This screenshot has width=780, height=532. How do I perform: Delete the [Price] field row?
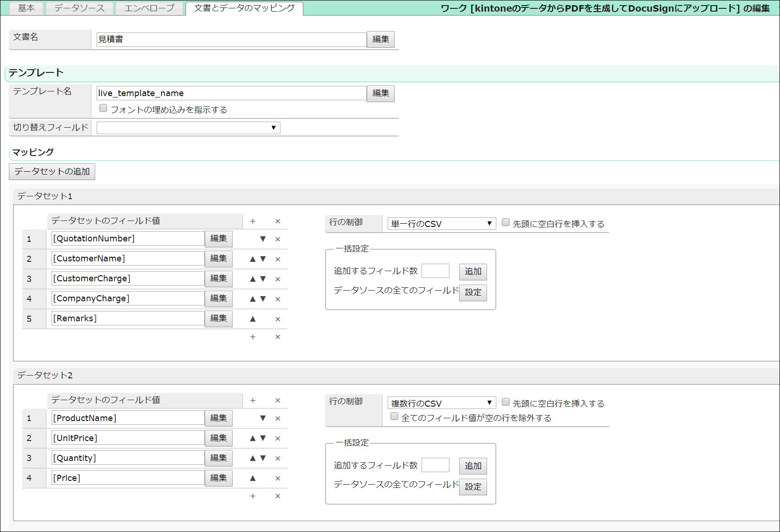click(277, 478)
